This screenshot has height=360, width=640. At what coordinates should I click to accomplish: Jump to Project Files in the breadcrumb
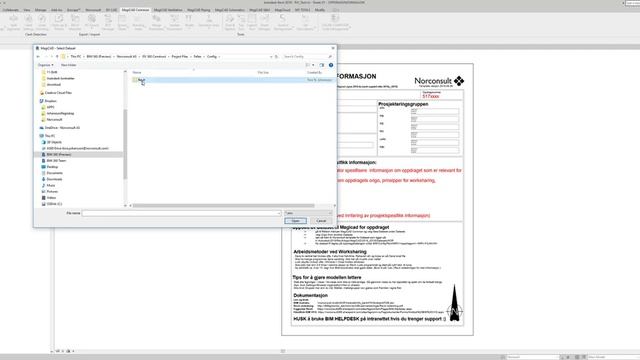coord(180,56)
